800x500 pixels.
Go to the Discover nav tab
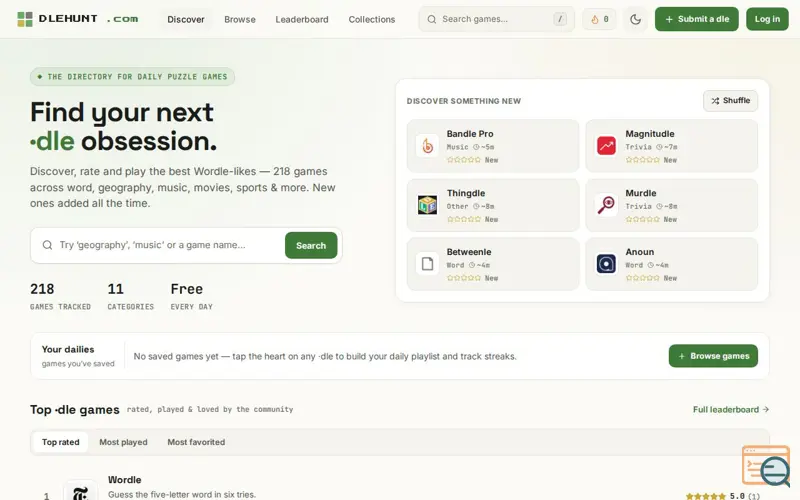[186, 19]
